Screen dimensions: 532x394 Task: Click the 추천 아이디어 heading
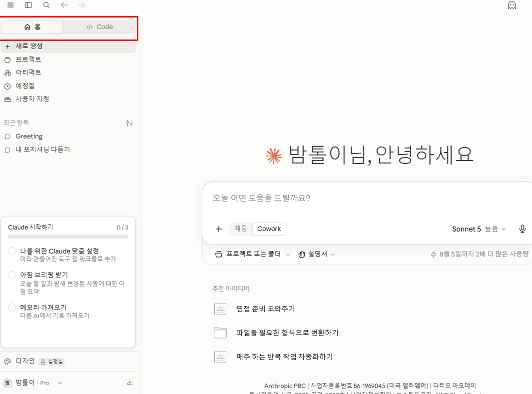coord(231,288)
